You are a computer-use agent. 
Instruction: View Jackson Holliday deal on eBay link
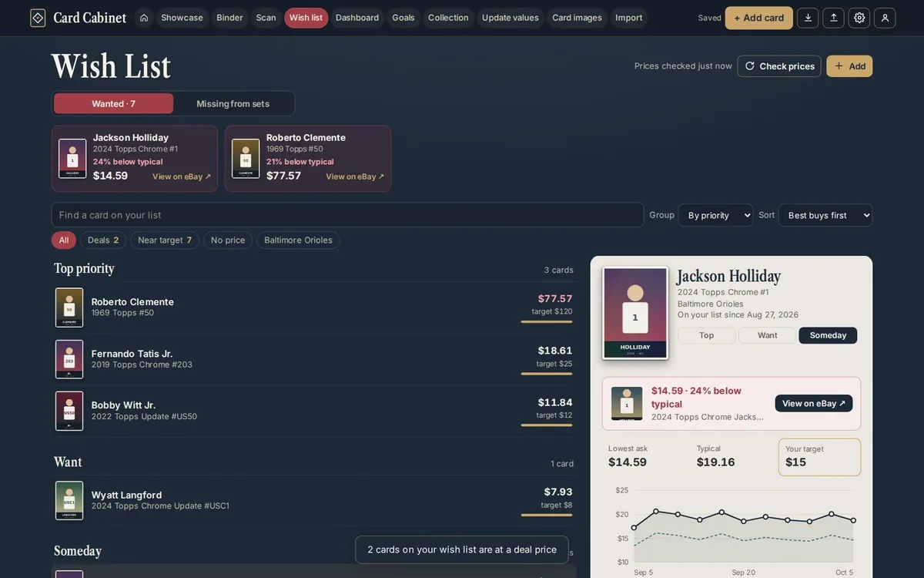click(x=182, y=176)
